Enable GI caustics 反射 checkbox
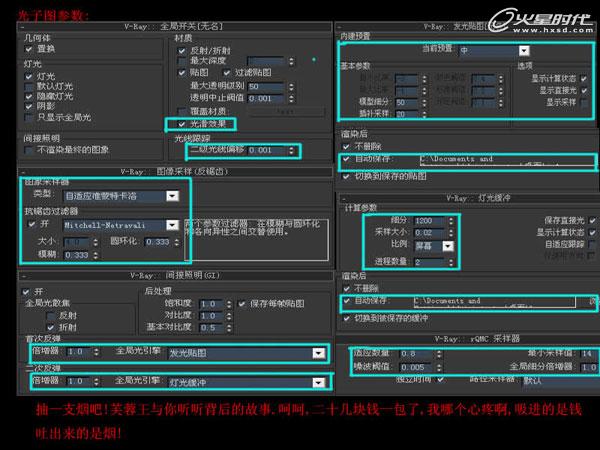 point(50,316)
